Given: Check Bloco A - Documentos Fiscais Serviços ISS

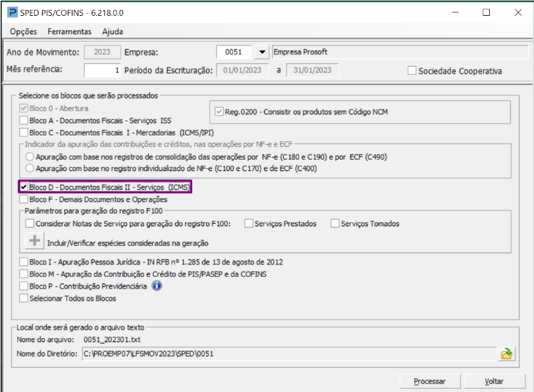Looking at the screenshot, I should tap(24, 120).
